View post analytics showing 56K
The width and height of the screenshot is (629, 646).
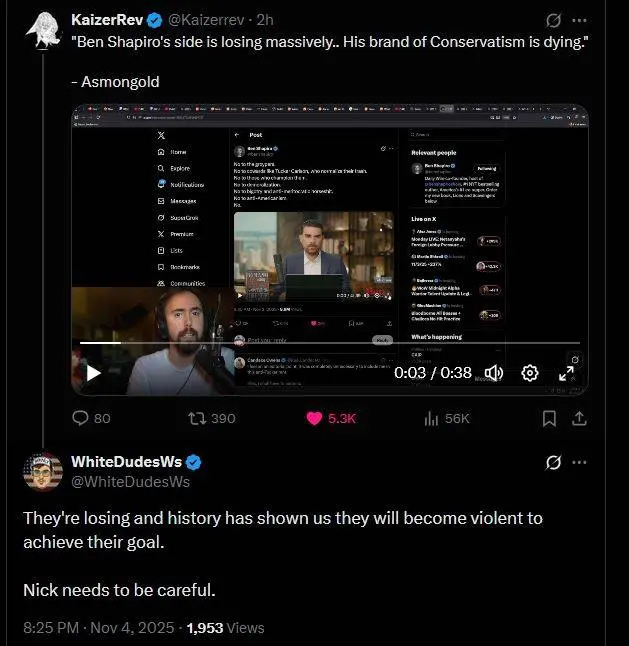point(431,418)
